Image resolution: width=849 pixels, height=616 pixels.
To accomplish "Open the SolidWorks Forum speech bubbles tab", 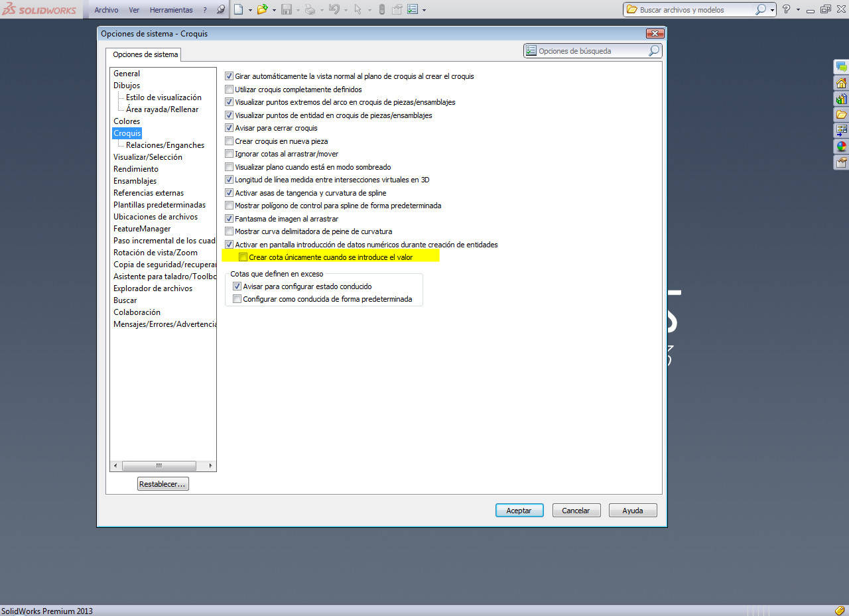I will click(x=841, y=67).
